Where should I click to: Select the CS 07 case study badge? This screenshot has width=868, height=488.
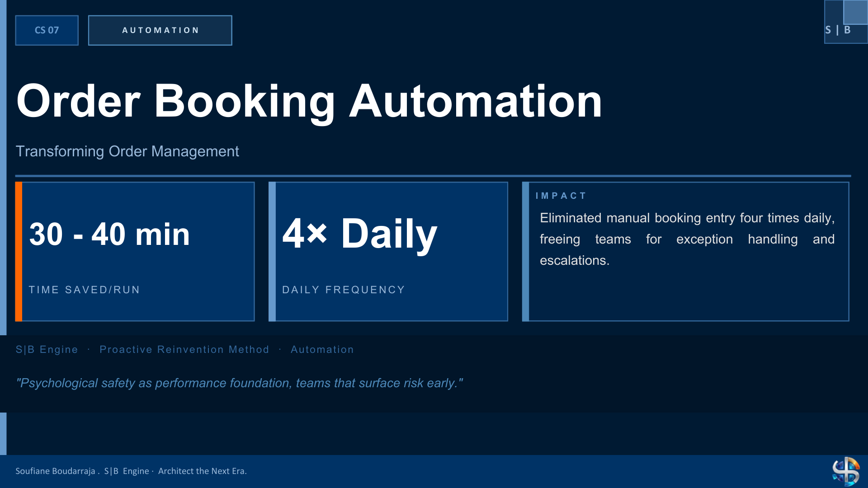47,30
